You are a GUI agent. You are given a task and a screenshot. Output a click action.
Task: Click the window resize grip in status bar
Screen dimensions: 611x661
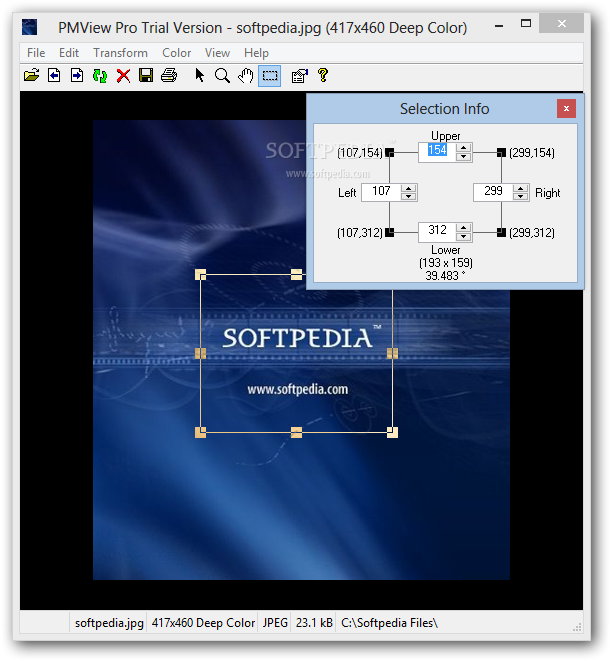coord(577,627)
